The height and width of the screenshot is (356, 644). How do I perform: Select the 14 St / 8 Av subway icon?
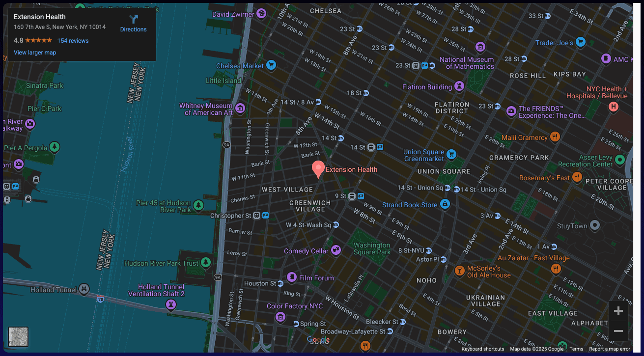click(x=318, y=102)
